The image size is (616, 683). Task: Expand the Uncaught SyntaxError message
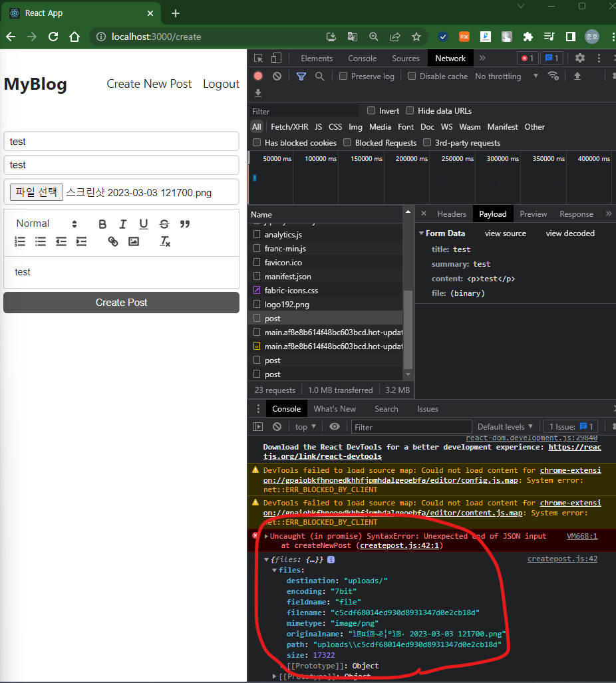266,536
